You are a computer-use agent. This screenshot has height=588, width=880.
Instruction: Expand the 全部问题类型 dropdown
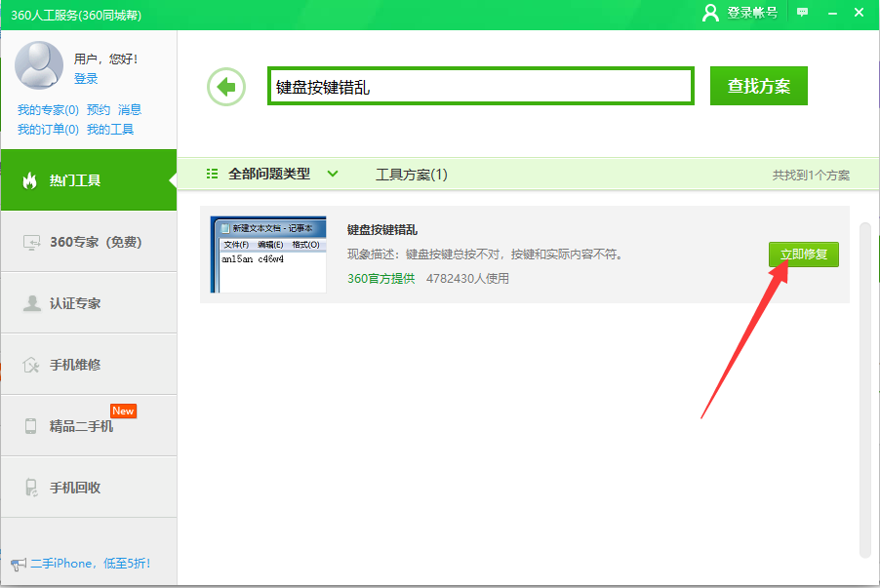[268, 175]
